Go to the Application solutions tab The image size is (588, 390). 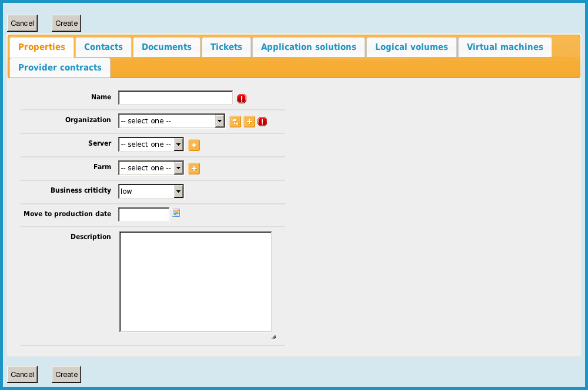(308, 47)
